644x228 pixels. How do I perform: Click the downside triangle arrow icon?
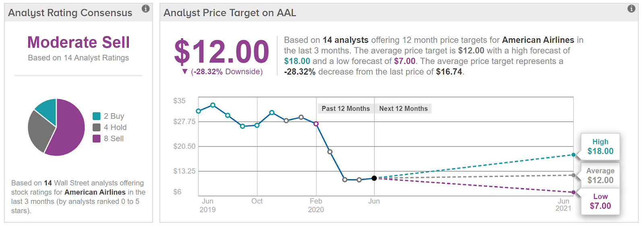[x=185, y=72]
